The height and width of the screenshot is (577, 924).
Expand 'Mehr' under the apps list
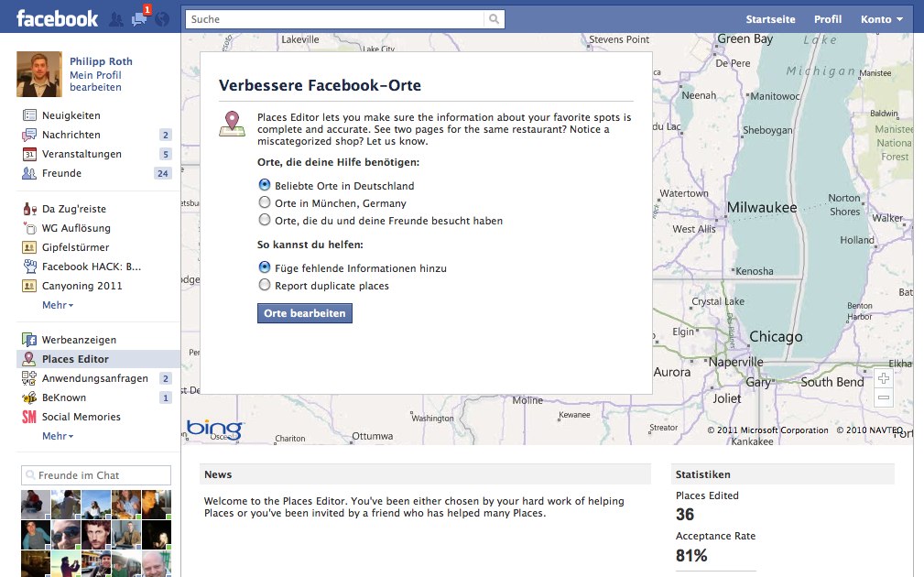(58, 436)
